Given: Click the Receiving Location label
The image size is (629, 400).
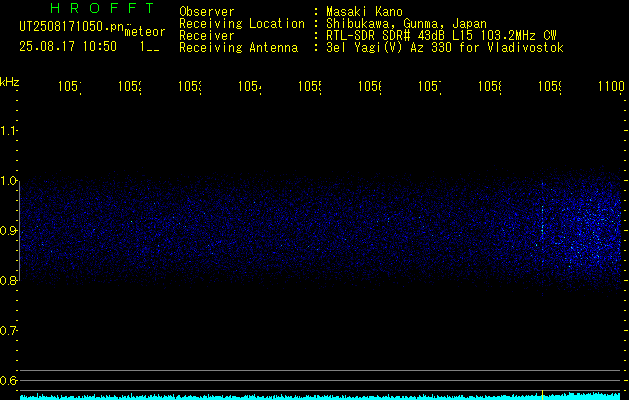Looking at the screenshot, I should pos(242,24).
